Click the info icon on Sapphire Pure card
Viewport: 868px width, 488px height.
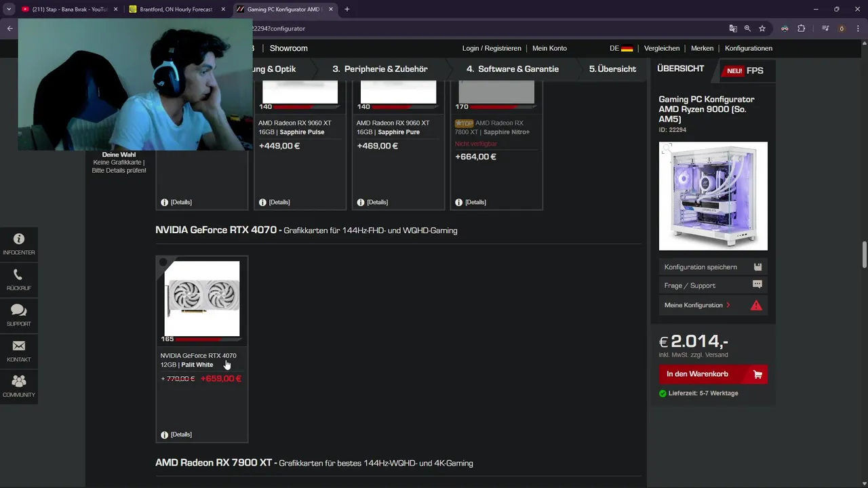pos(361,202)
